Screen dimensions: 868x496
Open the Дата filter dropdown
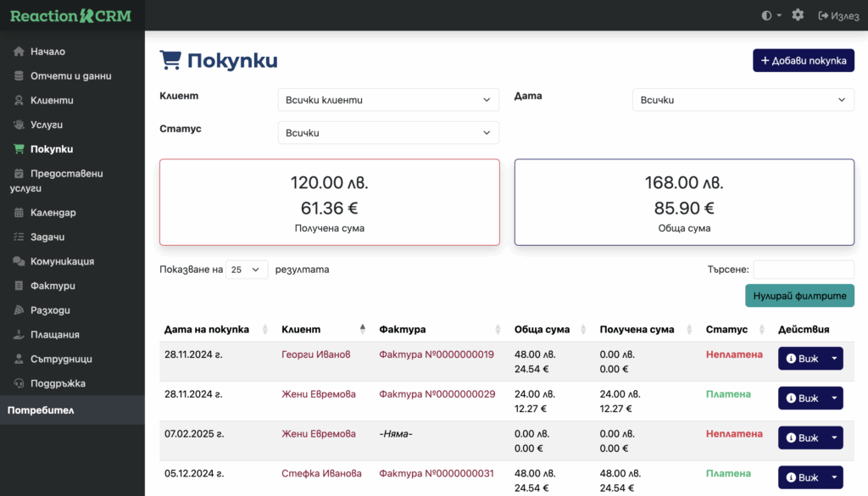click(x=743, y=100)
